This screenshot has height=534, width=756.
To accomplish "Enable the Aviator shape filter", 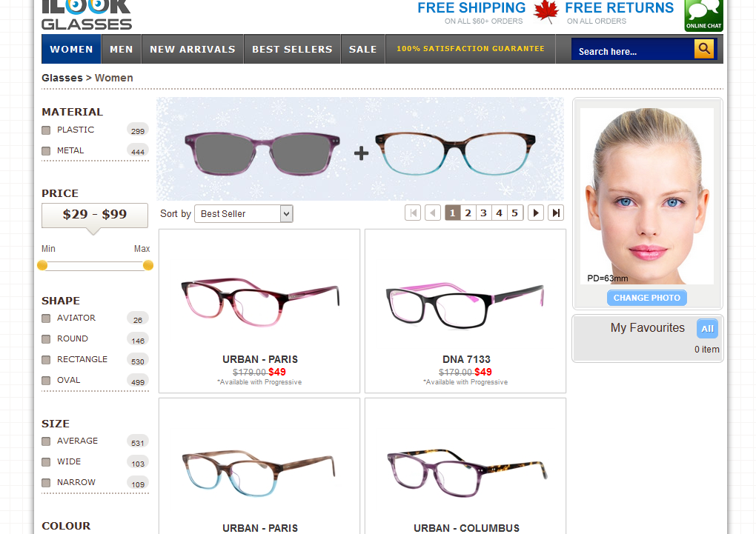I will (x=46, y=318).
